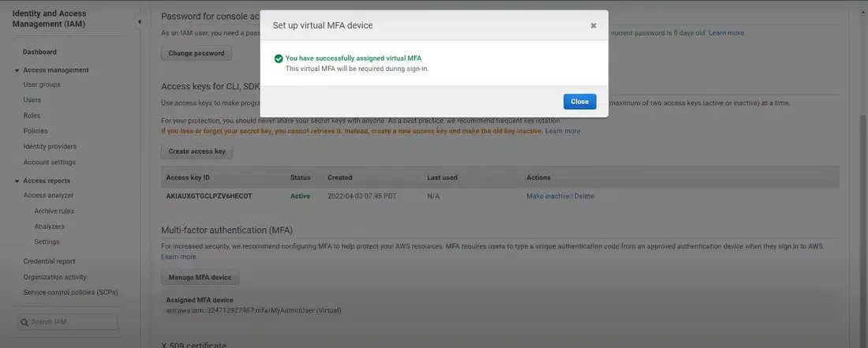Make access key inactive
Image resolution: width=868 pixels, height=348 pixels.
[x=548, y=196]
